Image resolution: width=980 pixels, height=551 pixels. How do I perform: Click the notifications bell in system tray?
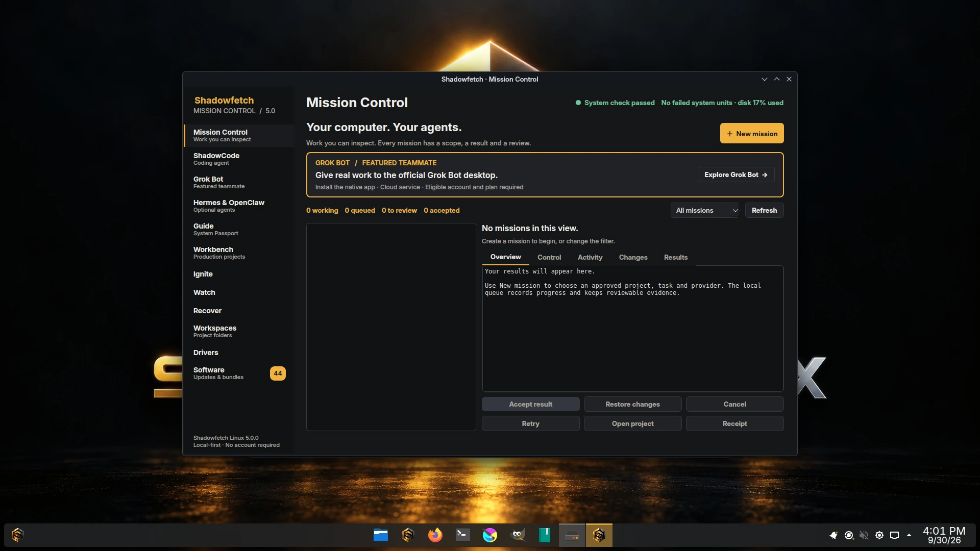point(834,535)
